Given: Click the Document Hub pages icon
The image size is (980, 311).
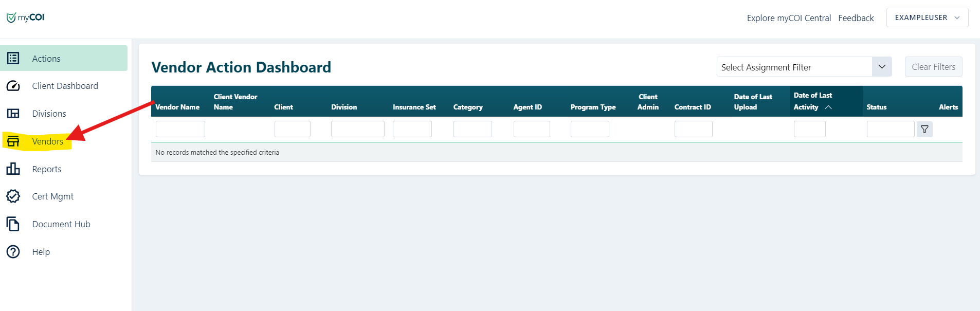Looking at the screenshot, I should [13, 224].
